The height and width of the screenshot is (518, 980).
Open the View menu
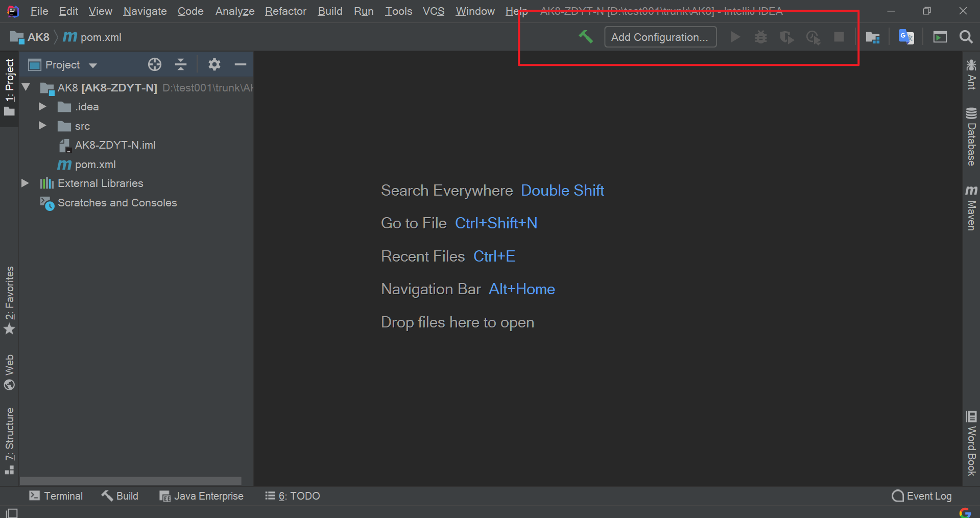[100, 11]
